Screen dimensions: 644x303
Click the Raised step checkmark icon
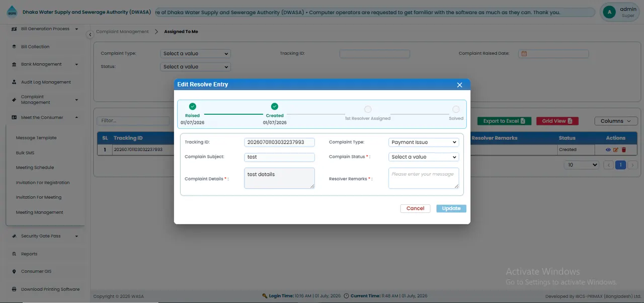(x=192, y=106)
